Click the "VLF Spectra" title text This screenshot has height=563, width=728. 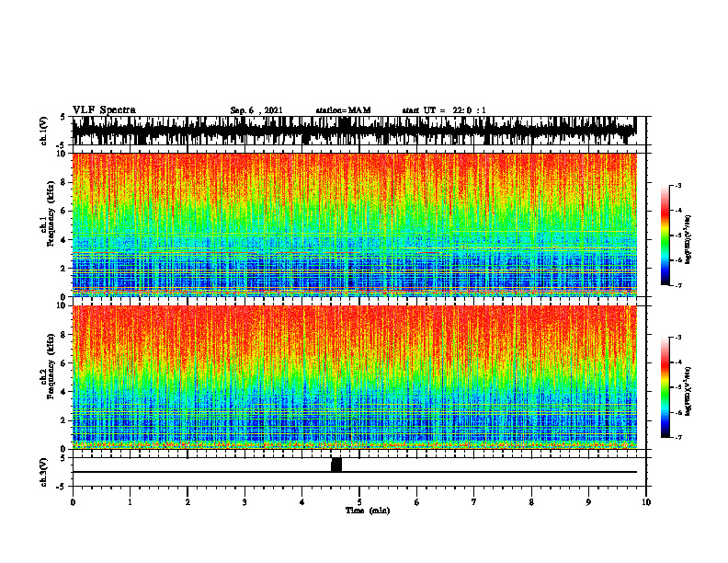(104, 110)
